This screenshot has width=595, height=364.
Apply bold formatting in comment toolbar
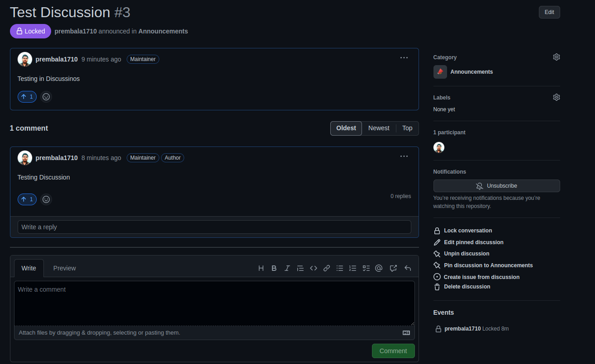point(274,268)
